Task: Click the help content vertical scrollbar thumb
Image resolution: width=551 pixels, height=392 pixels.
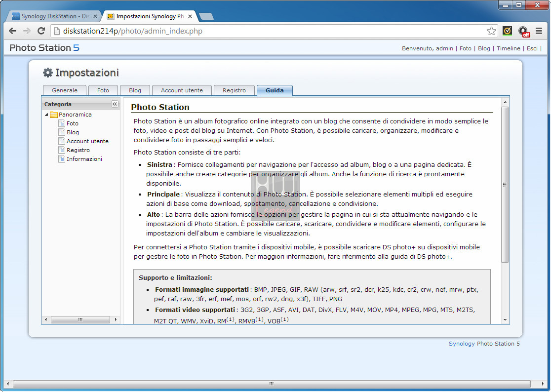Action: click(505, 185)
